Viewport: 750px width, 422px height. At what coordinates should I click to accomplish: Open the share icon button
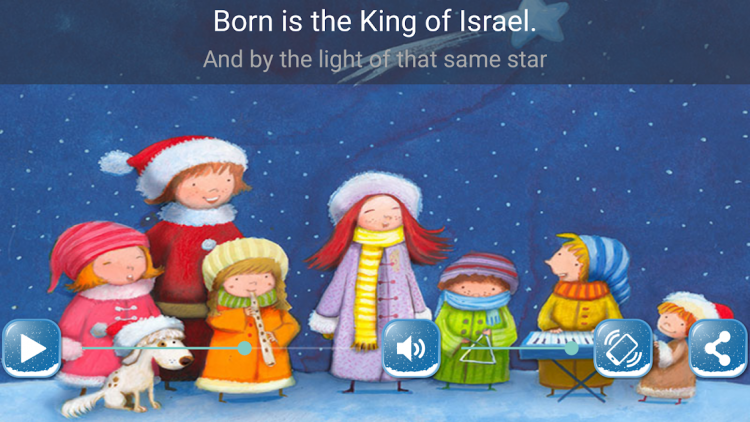[717, 348]
